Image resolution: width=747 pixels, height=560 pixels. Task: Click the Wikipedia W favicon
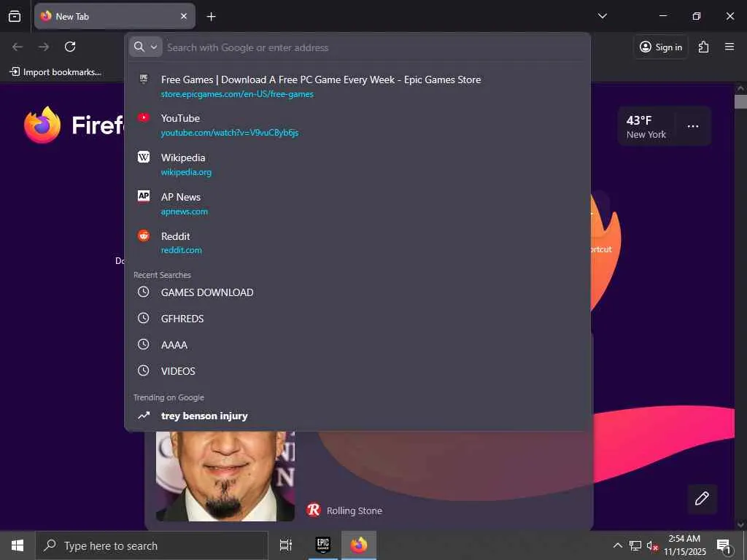click(x=144, y=157)
